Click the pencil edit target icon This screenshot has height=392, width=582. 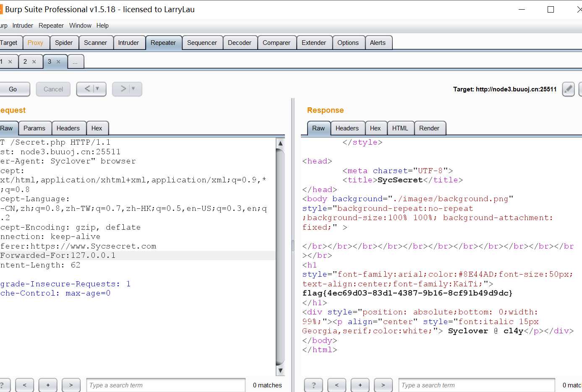568,89
